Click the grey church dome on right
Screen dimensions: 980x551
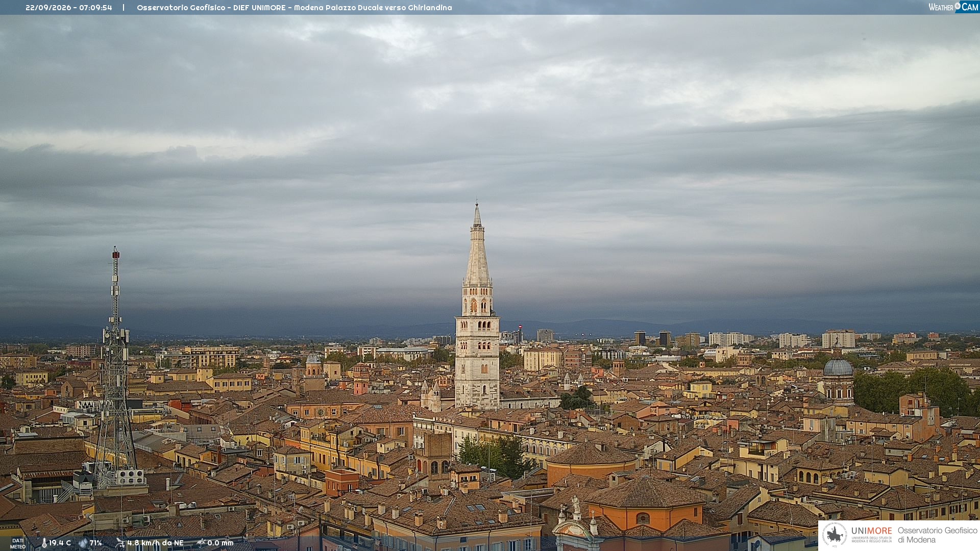point(838,366)
